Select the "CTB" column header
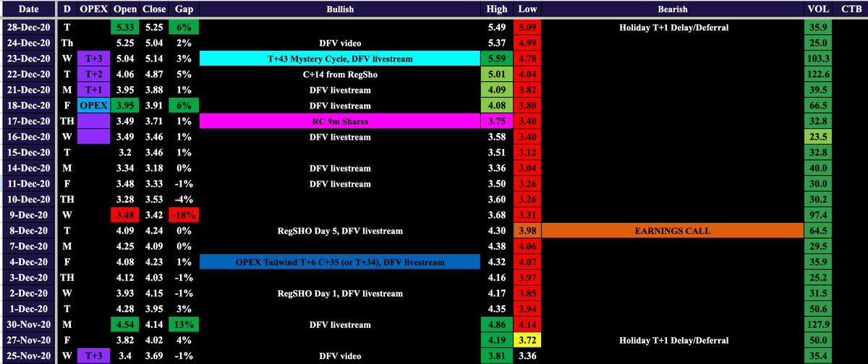Image resolution: width=868 pixels, height=364 pixels. [846, 10]
